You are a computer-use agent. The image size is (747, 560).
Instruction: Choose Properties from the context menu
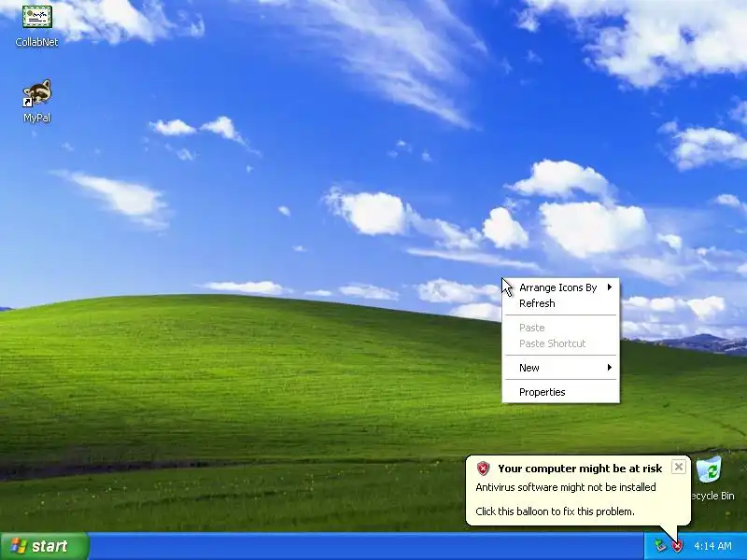coord(561,392)
